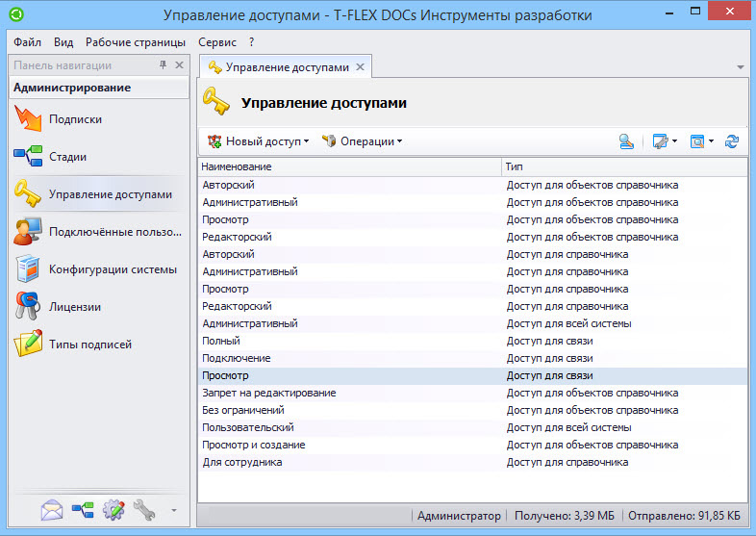Select the Просмотр и создание row

click(472, 445)
